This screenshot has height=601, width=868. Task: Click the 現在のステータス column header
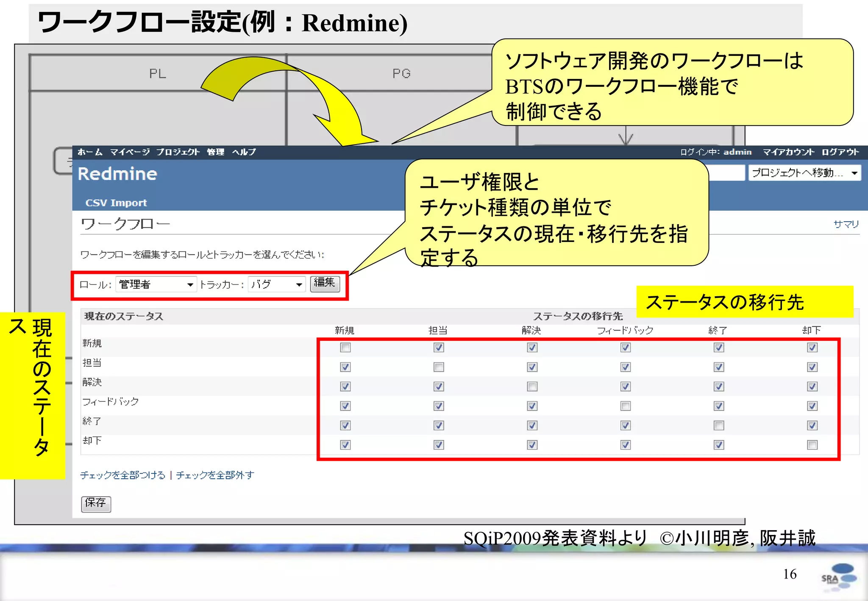coord(124,316)
